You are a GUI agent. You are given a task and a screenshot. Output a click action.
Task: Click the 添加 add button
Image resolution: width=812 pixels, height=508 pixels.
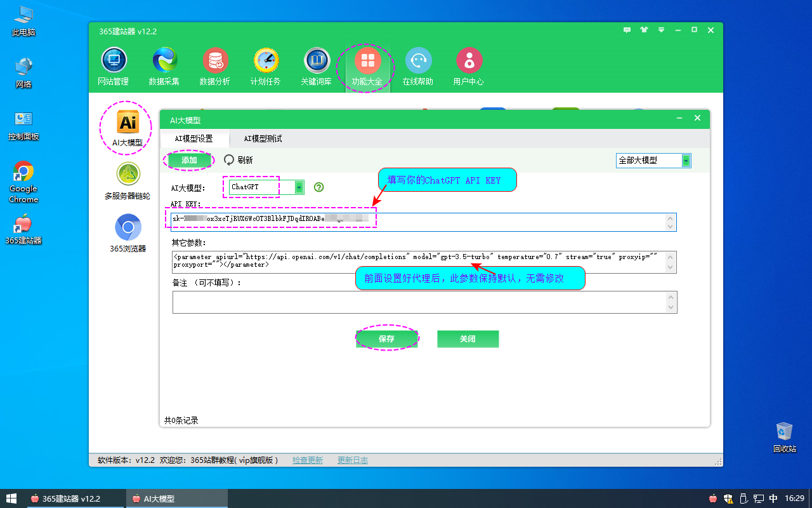(x=189, y=160)
